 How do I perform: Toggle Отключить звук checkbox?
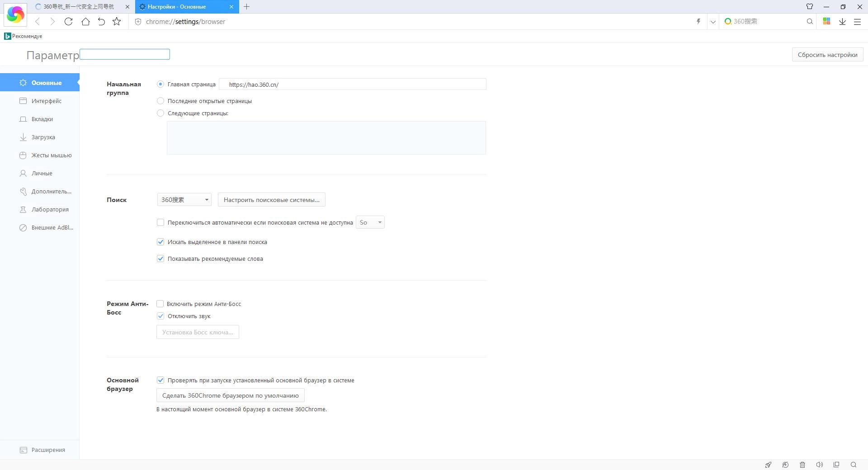(160, 316)
